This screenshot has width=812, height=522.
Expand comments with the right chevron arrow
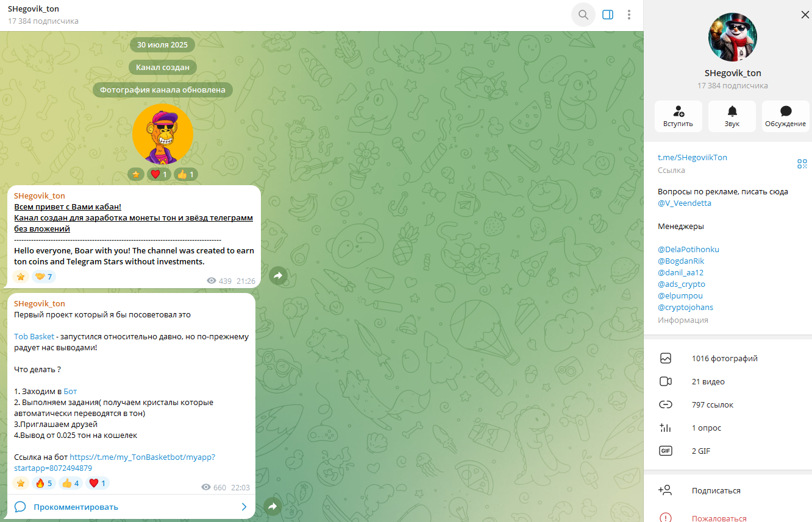pyautogui.click(x=244, y=507)
